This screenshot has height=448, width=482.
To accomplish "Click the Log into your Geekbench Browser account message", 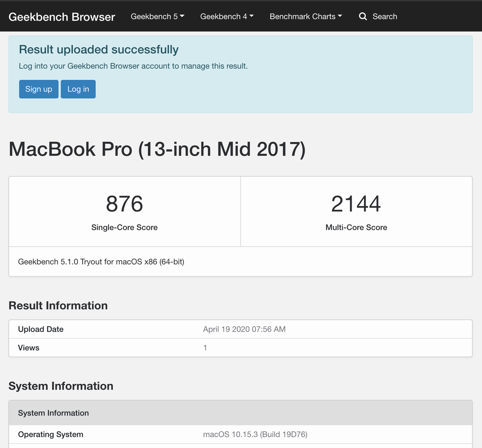I will coord(133,66).
